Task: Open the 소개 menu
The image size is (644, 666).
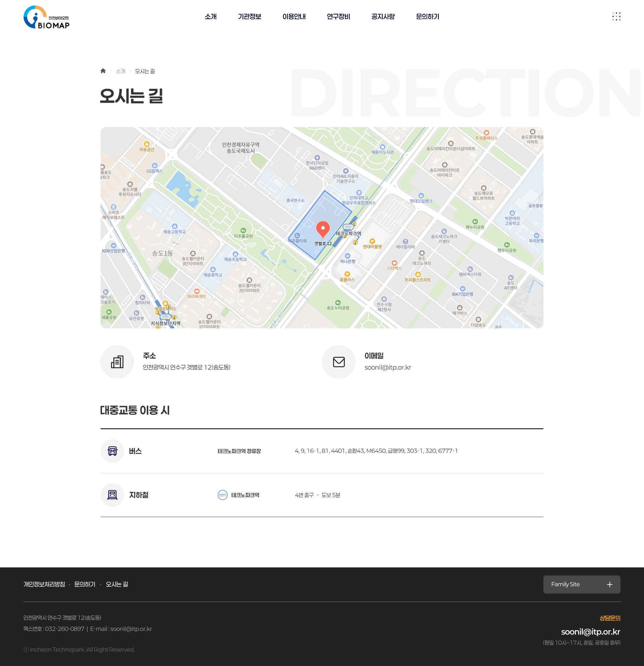Action: (x=210, y=17)
